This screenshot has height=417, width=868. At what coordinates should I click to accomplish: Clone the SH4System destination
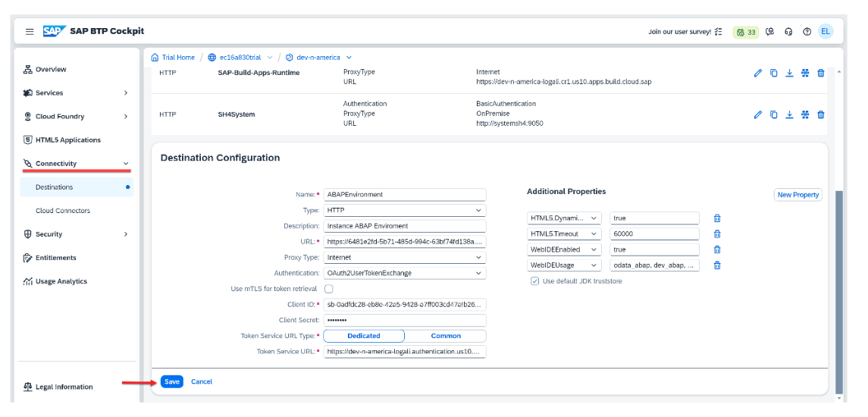(774, 114)
